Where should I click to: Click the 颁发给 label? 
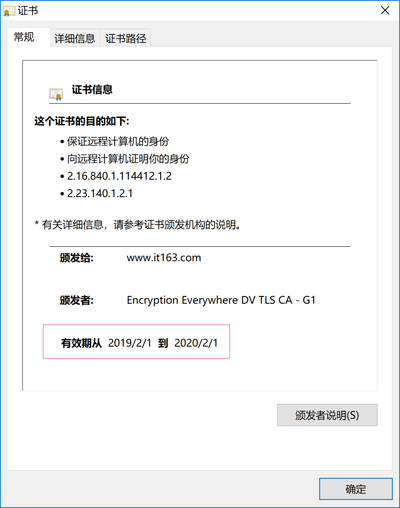pos(77,258)
